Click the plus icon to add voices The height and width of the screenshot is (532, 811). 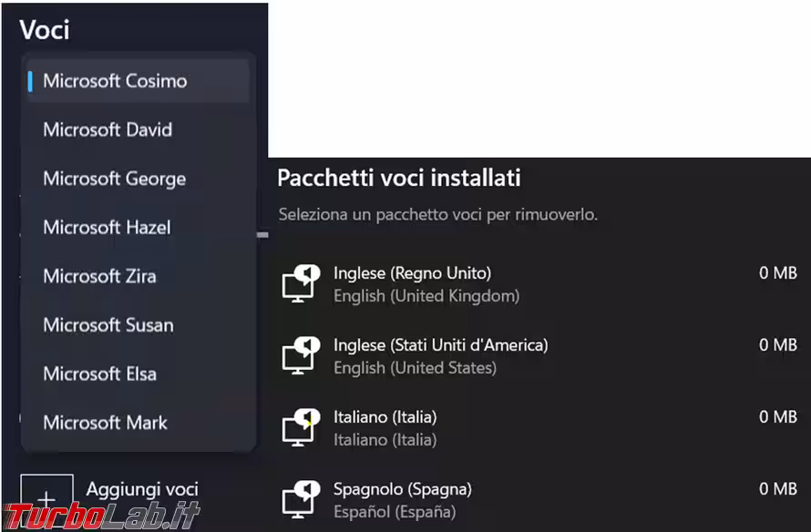click(46, 500)
